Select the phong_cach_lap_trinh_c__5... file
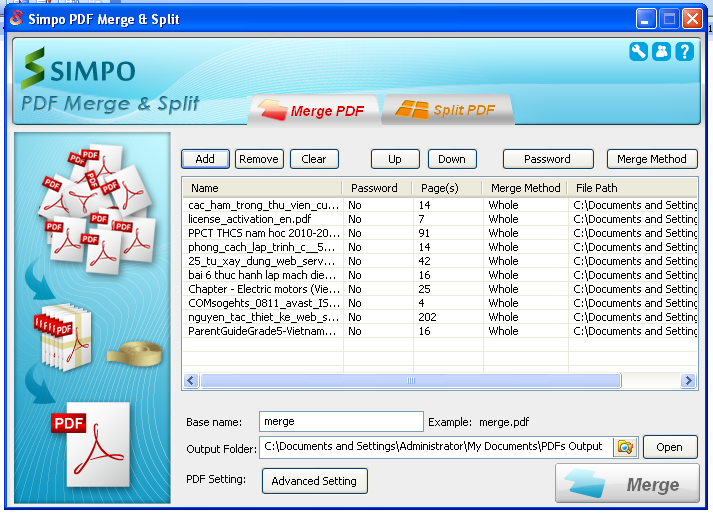713x515 pixels. [440, 247]
